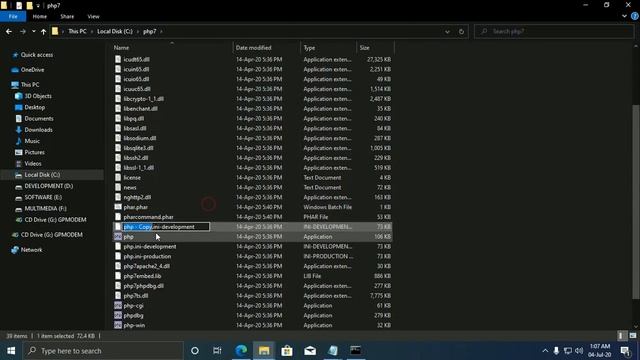Open Pictures folder in sidebar
The width and height of the screenshot is (640, 360).
click(34, 152)
